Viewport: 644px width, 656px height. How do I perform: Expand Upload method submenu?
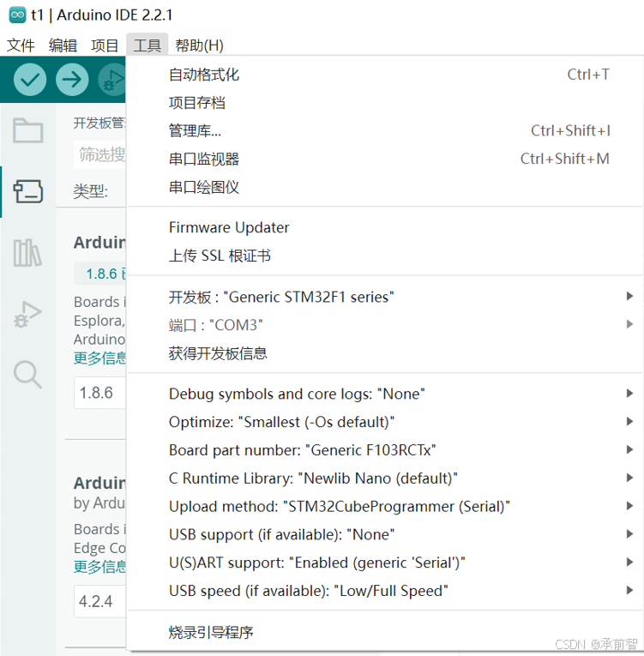point(385,507)
